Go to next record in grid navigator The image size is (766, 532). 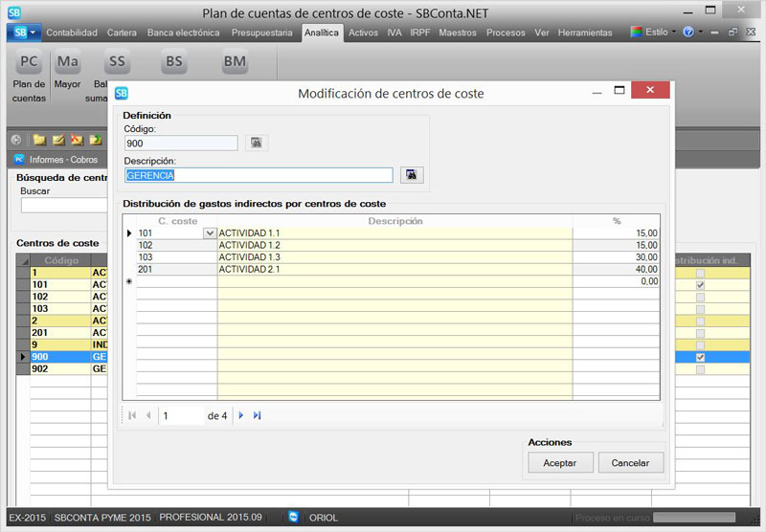pyautogui.click(x=241, y=415)
